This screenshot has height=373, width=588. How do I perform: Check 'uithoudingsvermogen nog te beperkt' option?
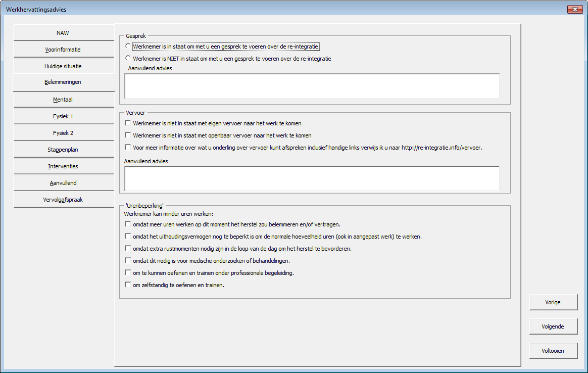coord(128,237)
